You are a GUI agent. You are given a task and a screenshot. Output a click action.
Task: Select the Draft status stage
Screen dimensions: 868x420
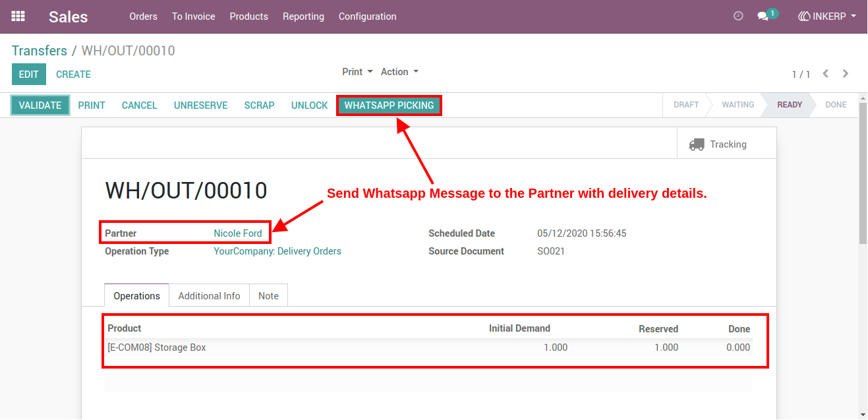(686, 105)
